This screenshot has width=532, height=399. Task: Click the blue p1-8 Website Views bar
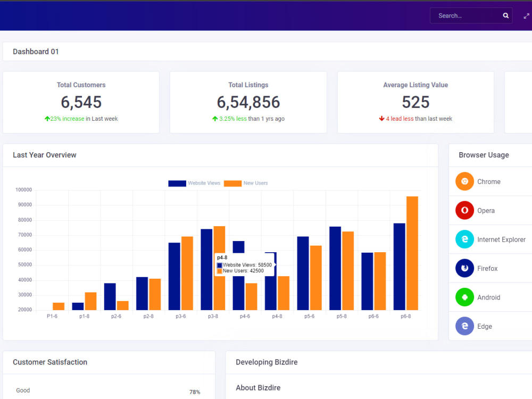click(x=78, y=306)
